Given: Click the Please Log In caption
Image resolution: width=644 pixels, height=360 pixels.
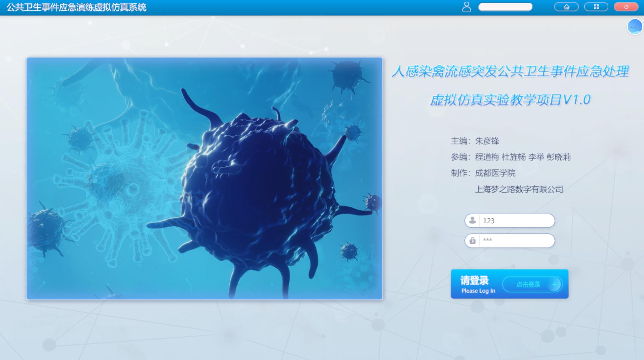Looking at the screenshot, I should tap(478, 291).
